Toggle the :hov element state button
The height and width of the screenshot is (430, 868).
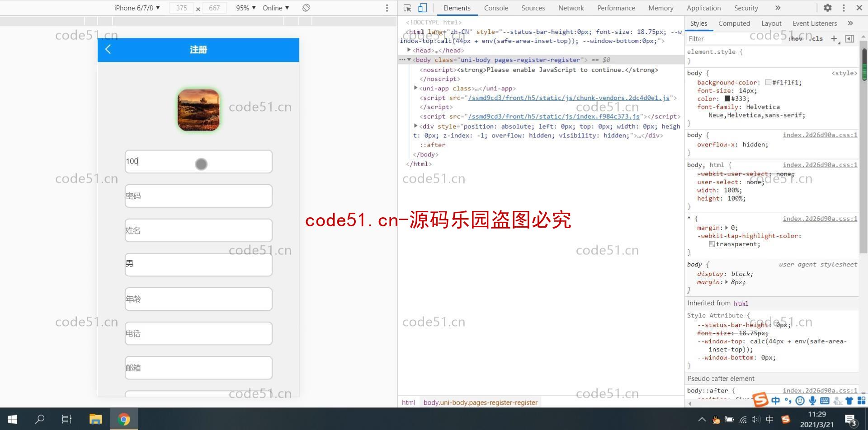[x=796, y=39]
